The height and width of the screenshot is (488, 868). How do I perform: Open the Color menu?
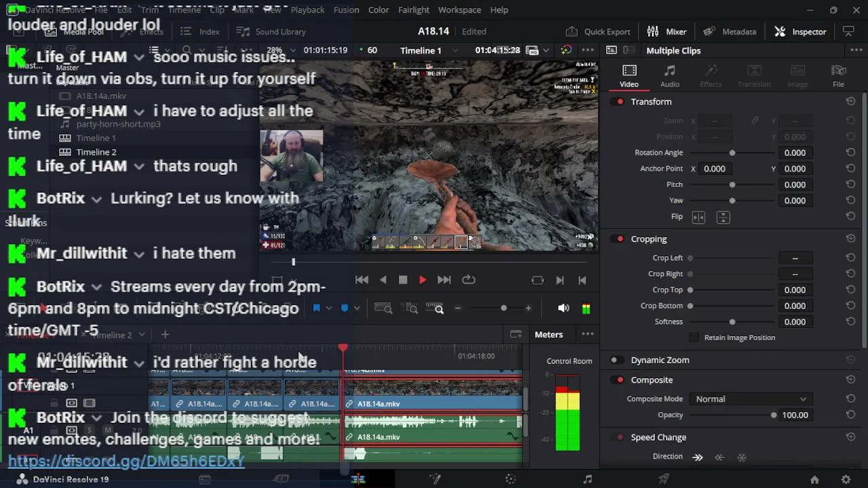tap(378, 10)
